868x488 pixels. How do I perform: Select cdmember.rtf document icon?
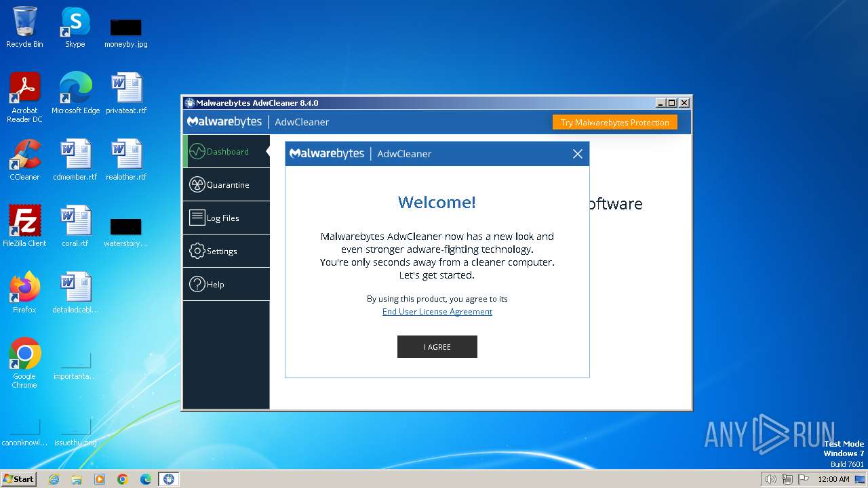[75, 159]
